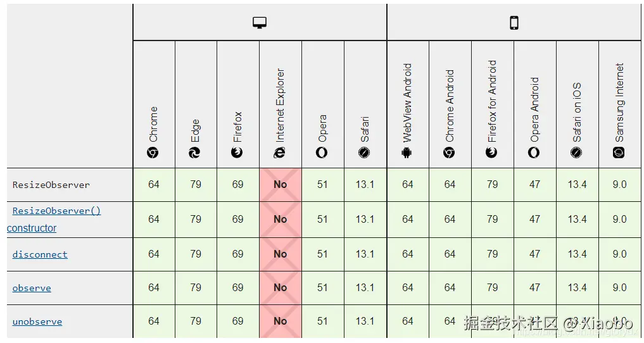Click the Firefox for Android icon
Screen dimensions: 644x343
pos(491,153)
